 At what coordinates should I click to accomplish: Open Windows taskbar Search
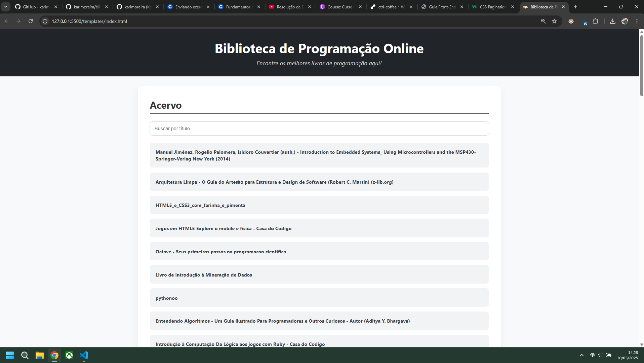click(x=25, y=355)
